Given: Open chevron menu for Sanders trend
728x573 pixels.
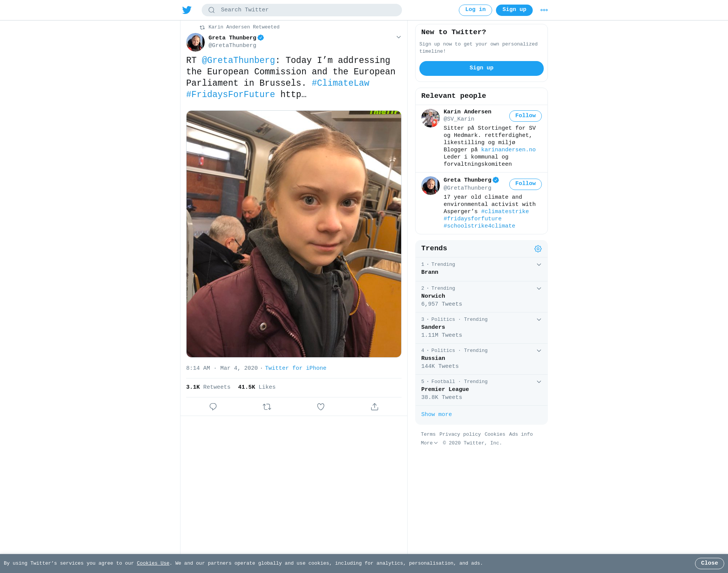Looking at the screenshot, I should point(539,320).
